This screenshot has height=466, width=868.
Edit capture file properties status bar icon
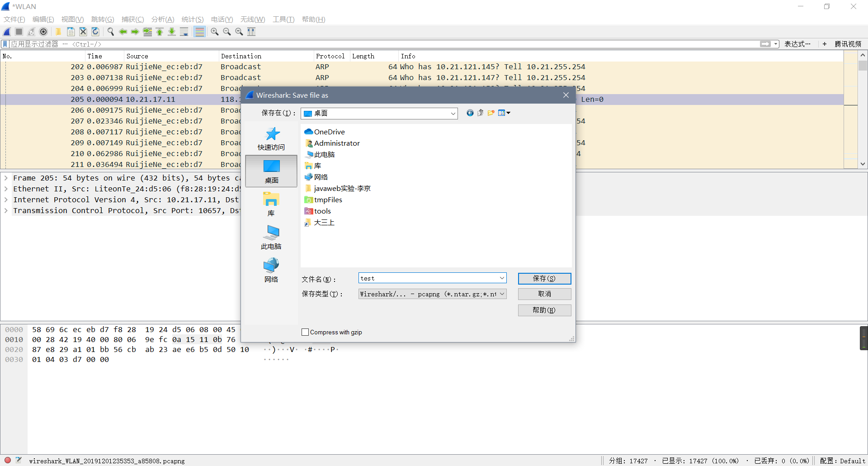[x=19, y=460]
